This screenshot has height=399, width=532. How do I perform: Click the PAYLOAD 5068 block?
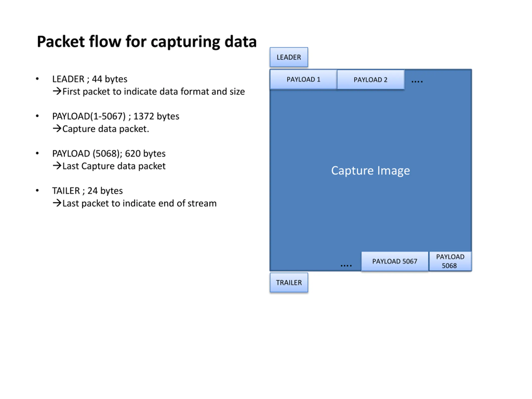450,261
